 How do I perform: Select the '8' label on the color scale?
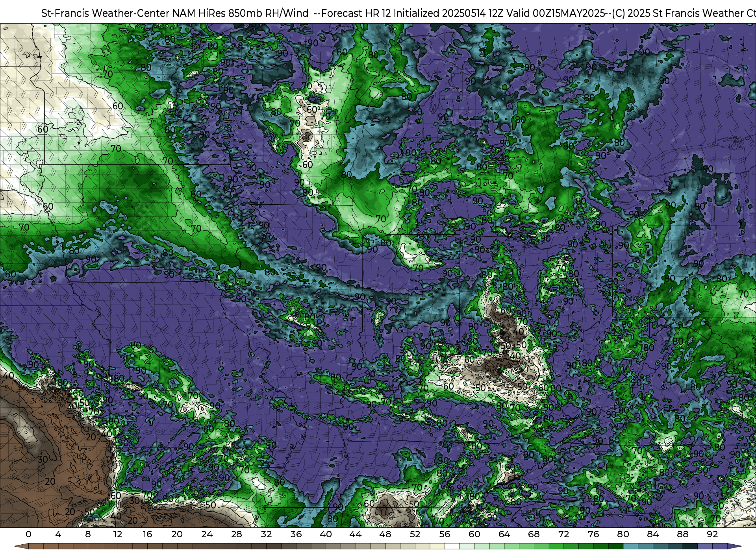[88, 534]
